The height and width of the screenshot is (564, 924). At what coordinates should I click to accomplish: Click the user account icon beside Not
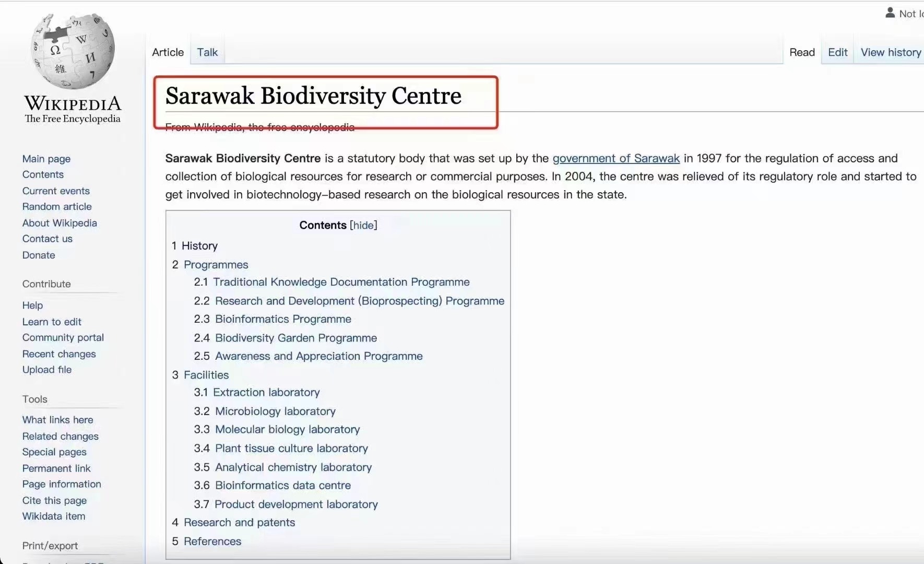890,13
